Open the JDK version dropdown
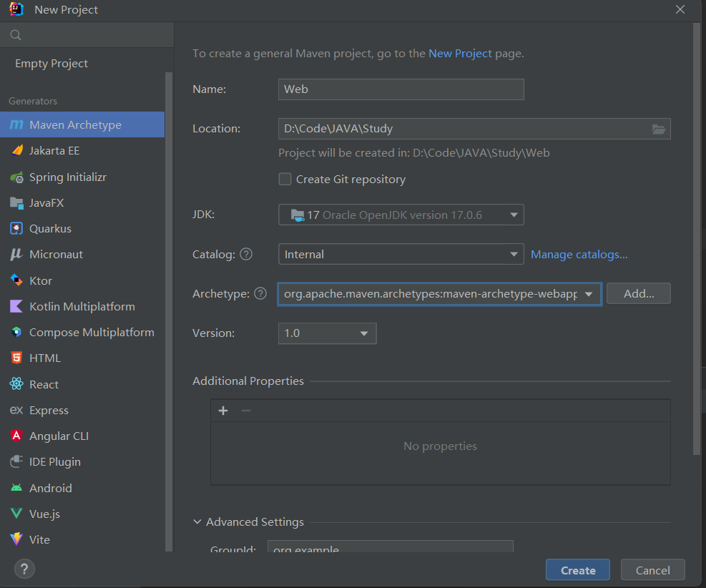The width and height of the screenshot is (706, 588). click(401, 215)
